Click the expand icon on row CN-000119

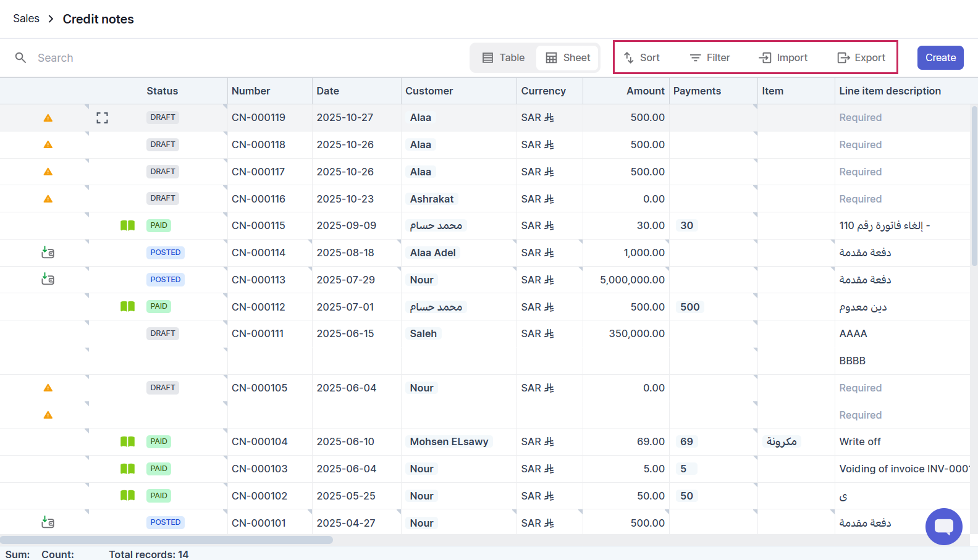(103, 118)
